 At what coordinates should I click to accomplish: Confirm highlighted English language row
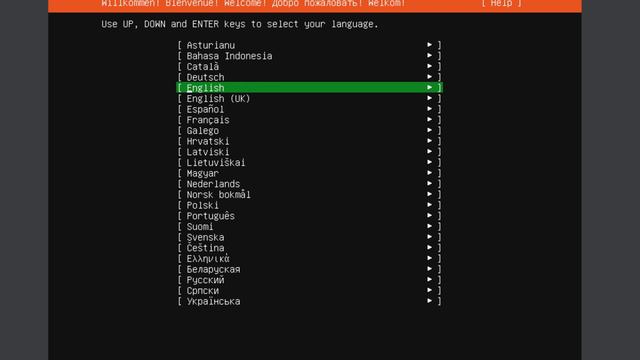coord(309,87)
